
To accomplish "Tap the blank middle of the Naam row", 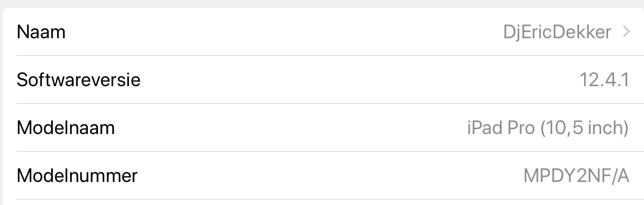I will 285,32.
